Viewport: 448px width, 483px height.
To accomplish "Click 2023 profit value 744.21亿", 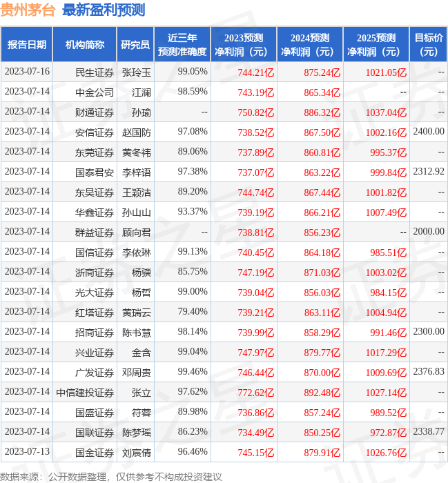I will pos(255,72).
